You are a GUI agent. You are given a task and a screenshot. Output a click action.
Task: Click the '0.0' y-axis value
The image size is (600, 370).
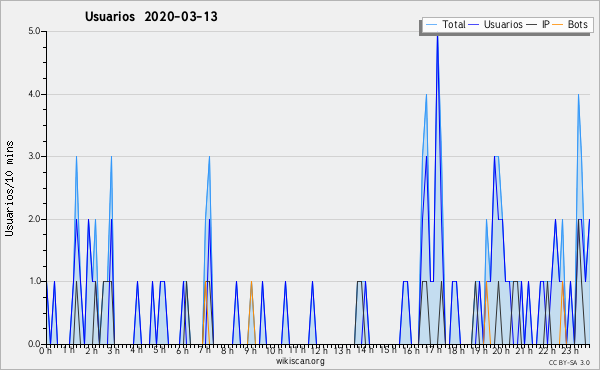pyautogui.click(x=34, y=344)
